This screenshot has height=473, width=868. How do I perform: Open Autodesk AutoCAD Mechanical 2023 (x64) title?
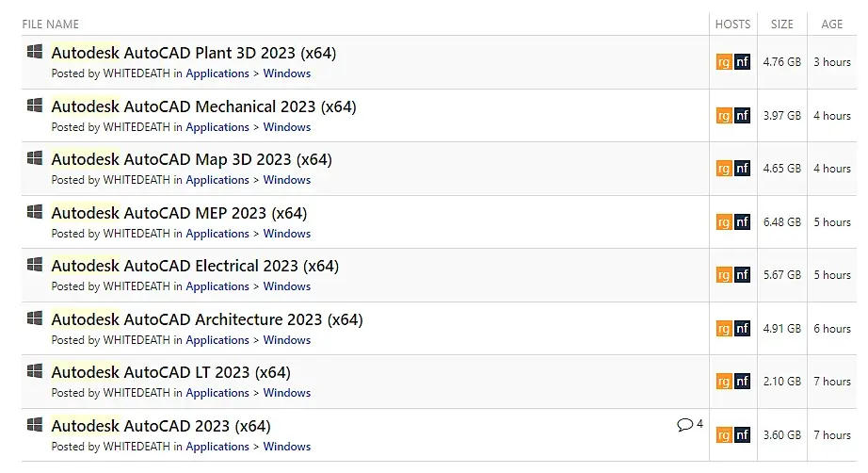coord(203,106)
